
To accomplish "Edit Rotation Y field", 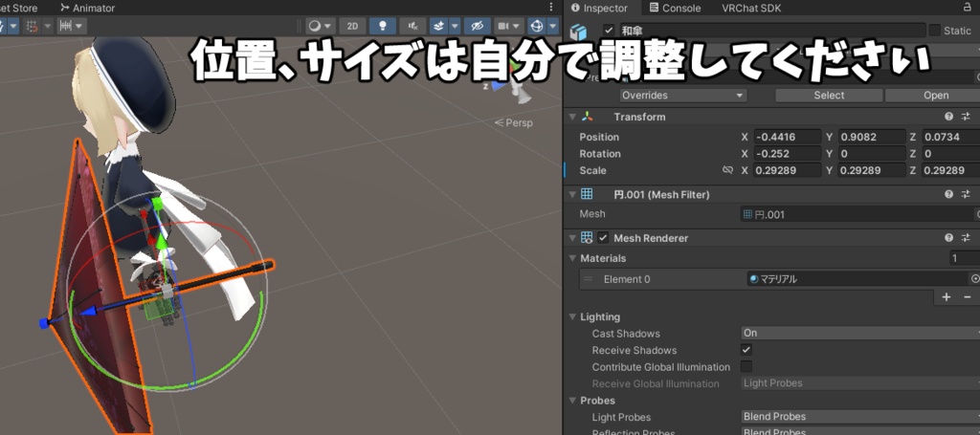I will tap(871, 154).
